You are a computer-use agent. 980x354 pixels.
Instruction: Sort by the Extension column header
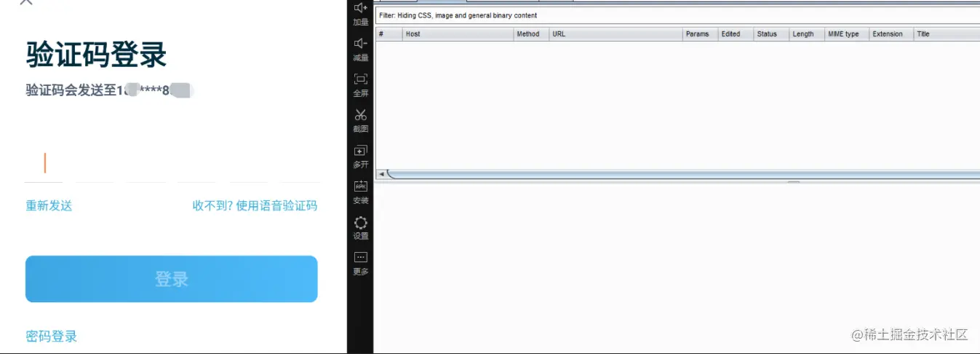point(891,34)
